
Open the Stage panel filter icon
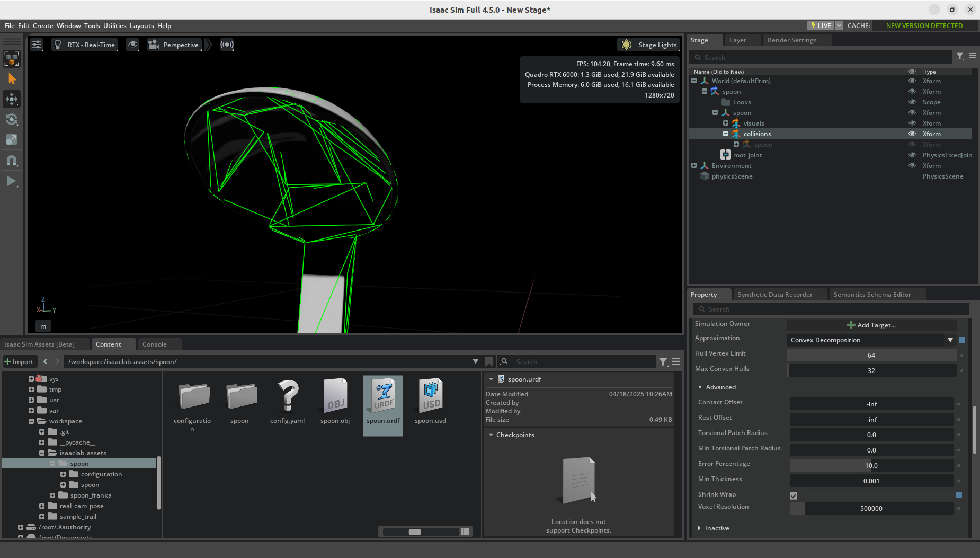point(960,56)
